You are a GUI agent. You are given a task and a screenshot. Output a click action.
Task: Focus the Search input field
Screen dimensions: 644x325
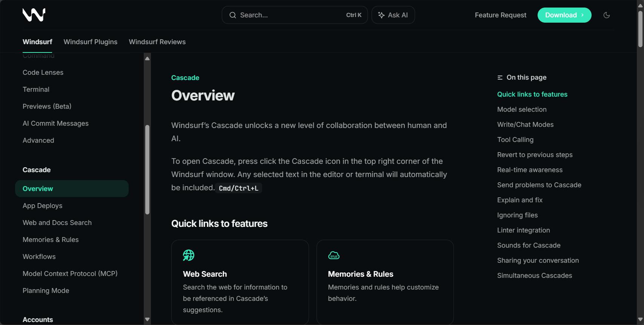295,15
